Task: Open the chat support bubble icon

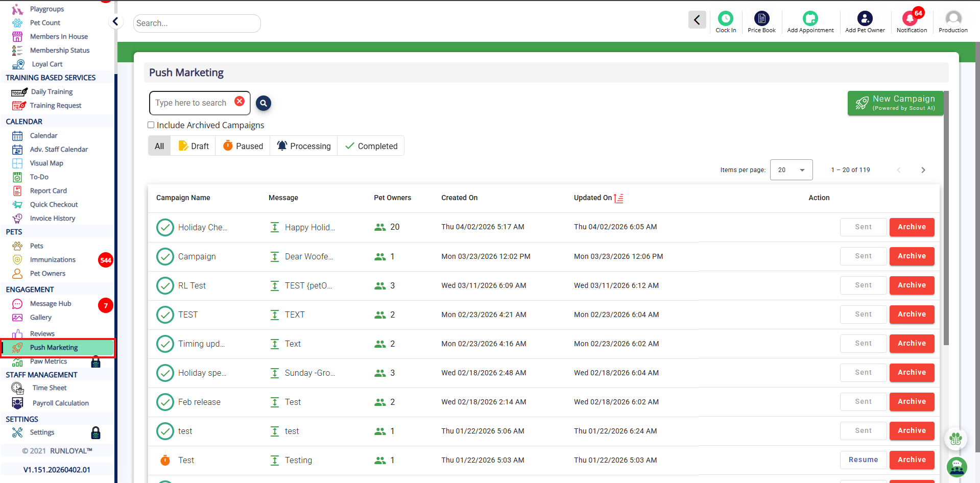Action: point(957,467)
